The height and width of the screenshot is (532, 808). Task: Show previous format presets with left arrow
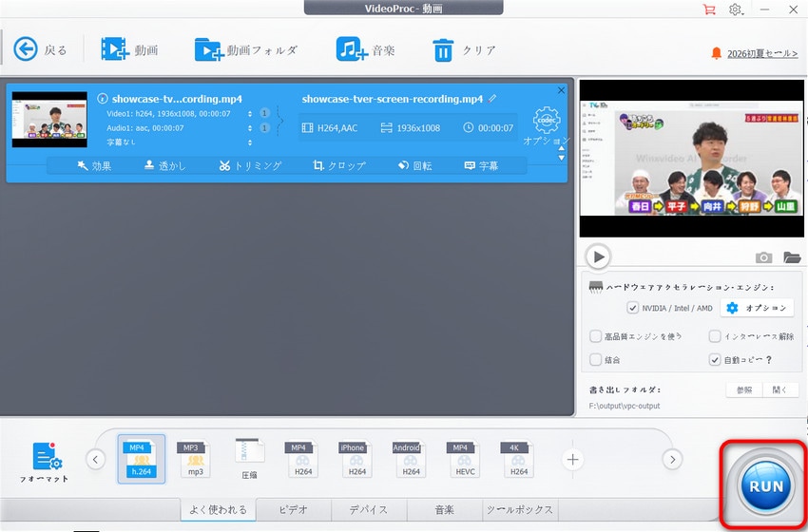(x=95, y=459)
